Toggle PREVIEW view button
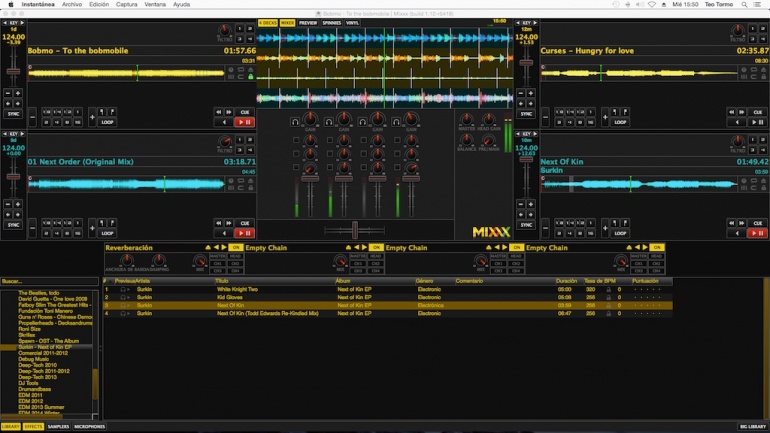Screen dimensions: 770x433 308,23
